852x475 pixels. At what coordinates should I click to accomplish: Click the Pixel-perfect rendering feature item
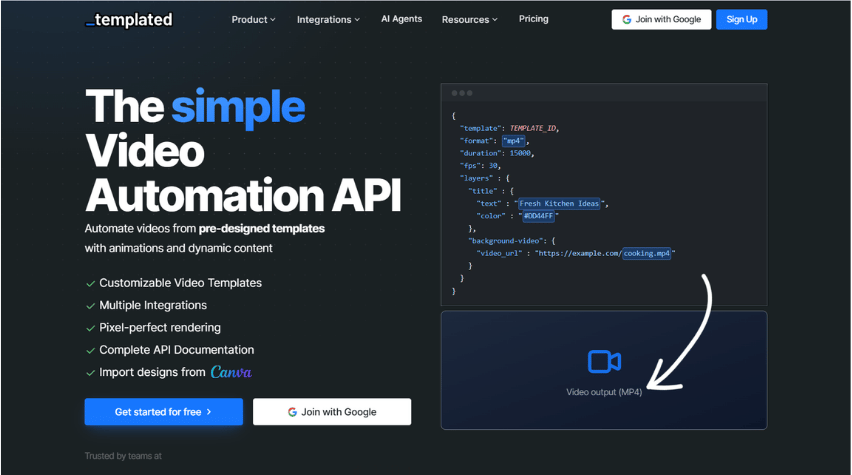point(160,328)
